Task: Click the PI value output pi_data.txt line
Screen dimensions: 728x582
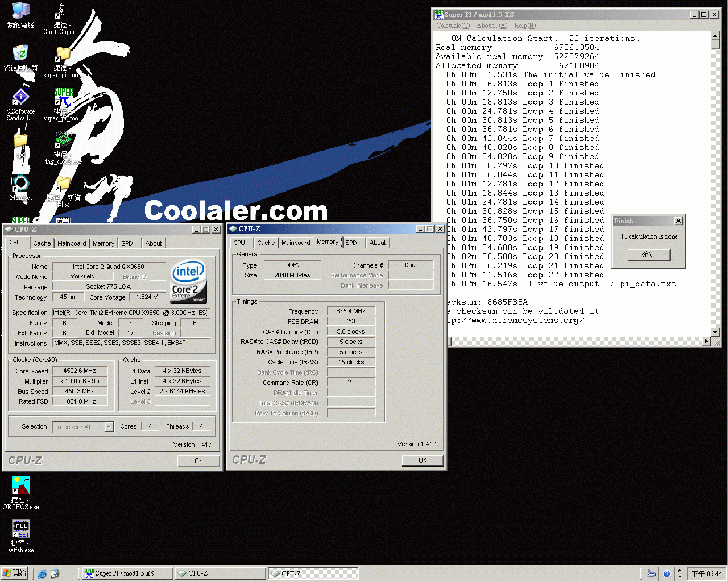Action: point(561,284)
